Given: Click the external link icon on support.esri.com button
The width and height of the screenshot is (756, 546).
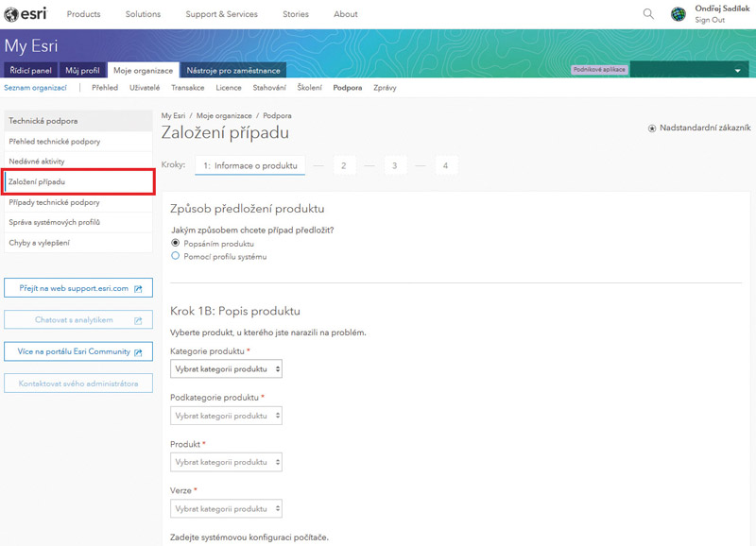Looking at the screenshot, I should (138, 289).
